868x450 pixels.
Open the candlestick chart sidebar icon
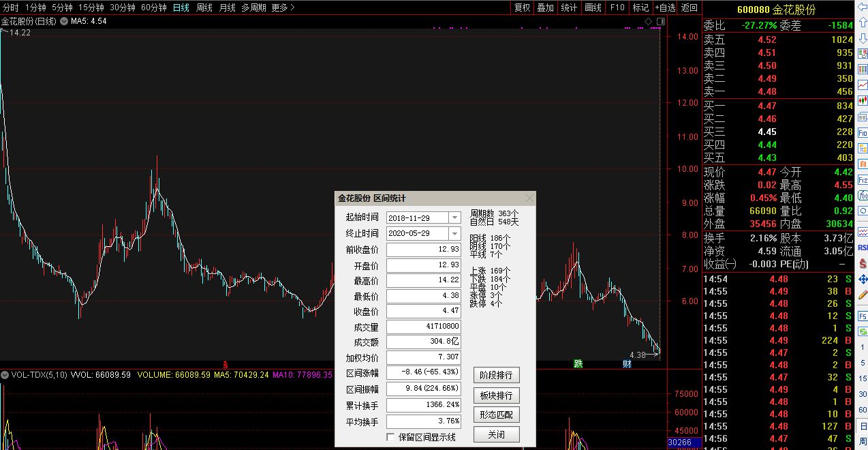[x=863, y=100]
